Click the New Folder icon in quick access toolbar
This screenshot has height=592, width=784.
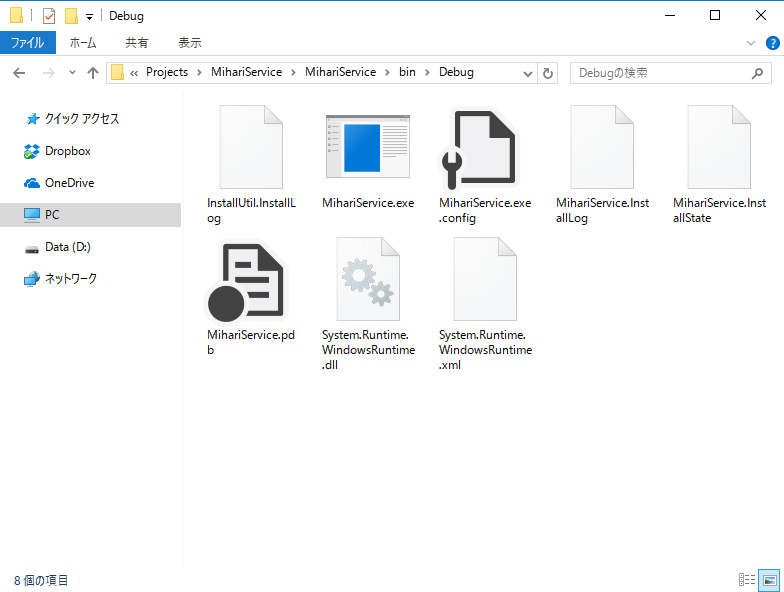tap(72, 16)
